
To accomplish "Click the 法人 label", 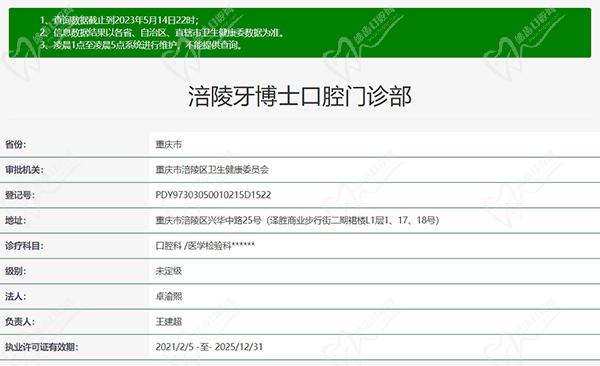I will [15, 296].
